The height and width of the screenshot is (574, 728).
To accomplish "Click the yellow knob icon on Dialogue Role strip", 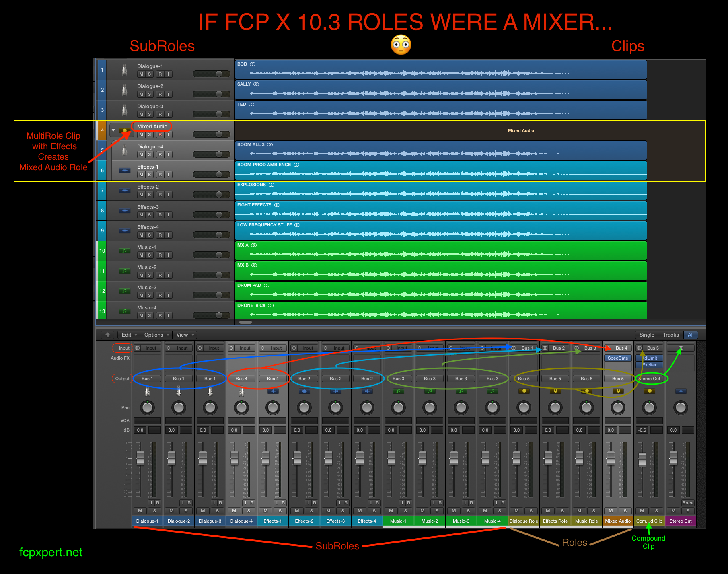I will click(x=524, y=391).
